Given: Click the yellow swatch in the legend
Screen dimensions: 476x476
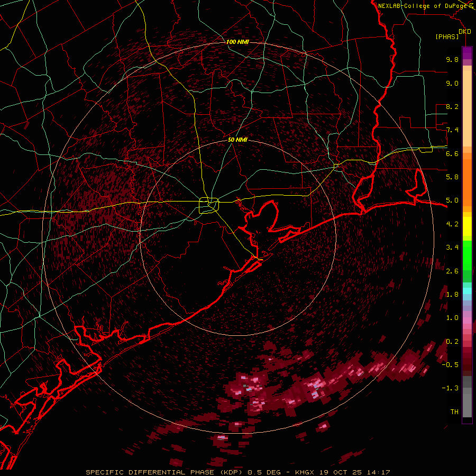Looking at the screenshot, I should tap(467, 226).
